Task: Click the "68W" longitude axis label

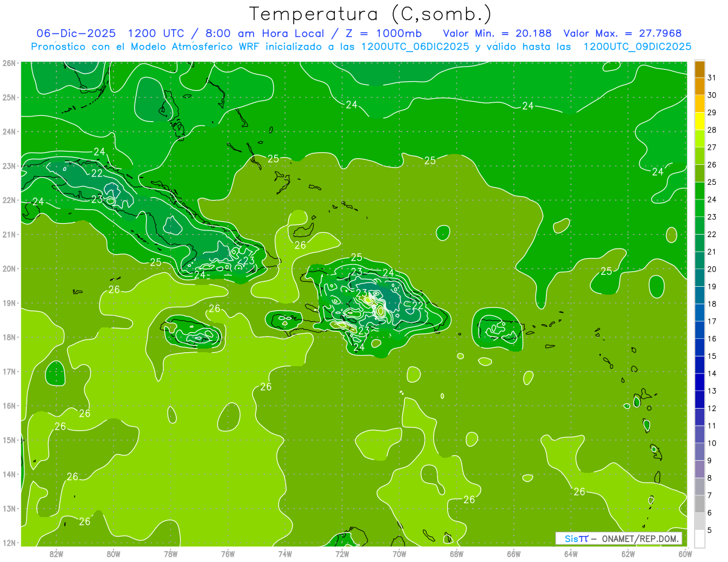Action: click(457, 554)
